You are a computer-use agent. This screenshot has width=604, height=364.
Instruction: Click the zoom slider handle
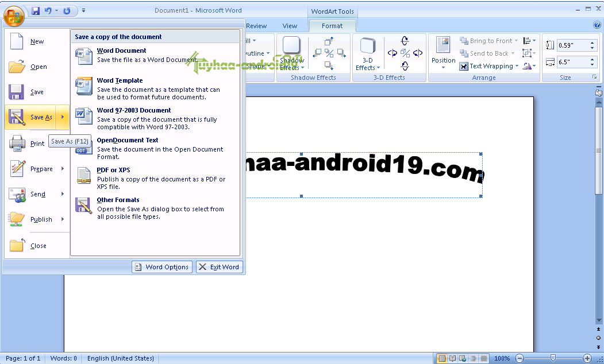(553, 358)
